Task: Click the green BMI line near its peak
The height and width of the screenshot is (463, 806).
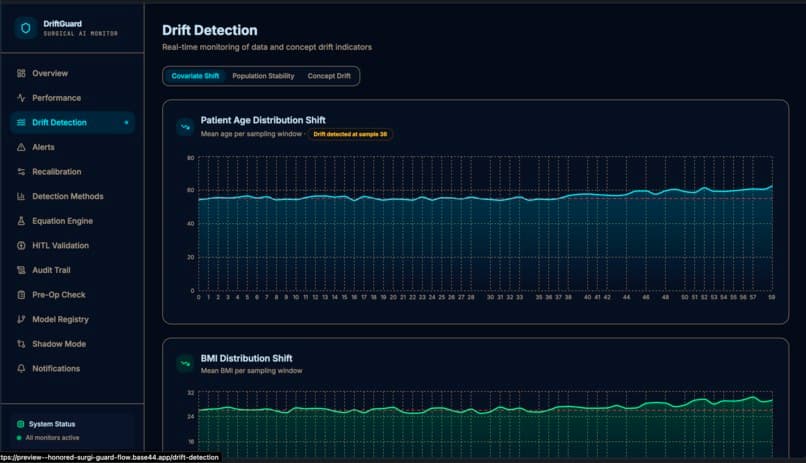Action: tap(753, 397)
